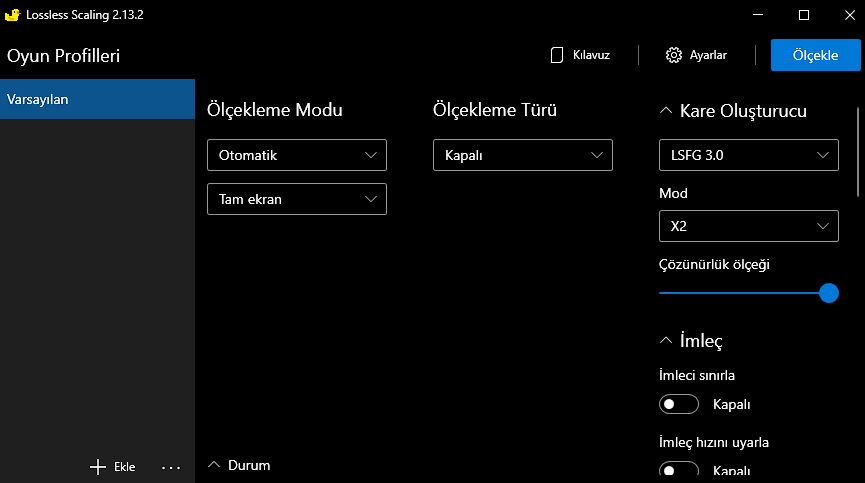
Task: Select the Varsayılan profile
Action: (97, 99)
